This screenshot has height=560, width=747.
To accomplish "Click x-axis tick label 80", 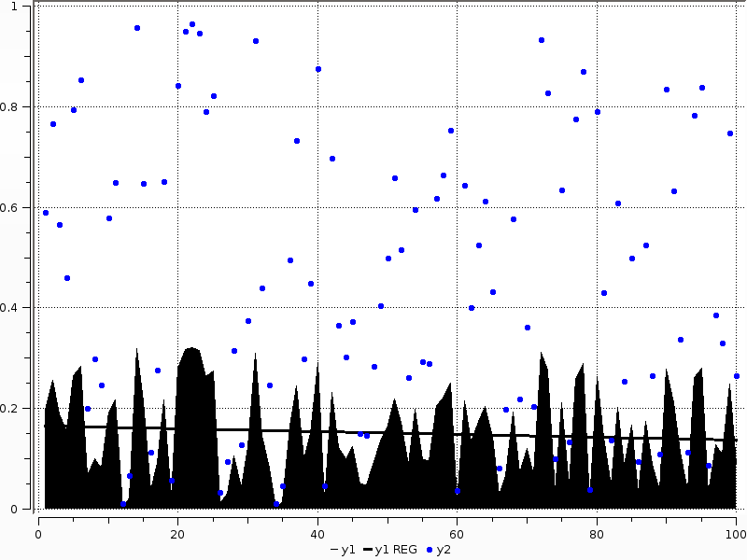I will pyautogui.click(x=597, y=534).
